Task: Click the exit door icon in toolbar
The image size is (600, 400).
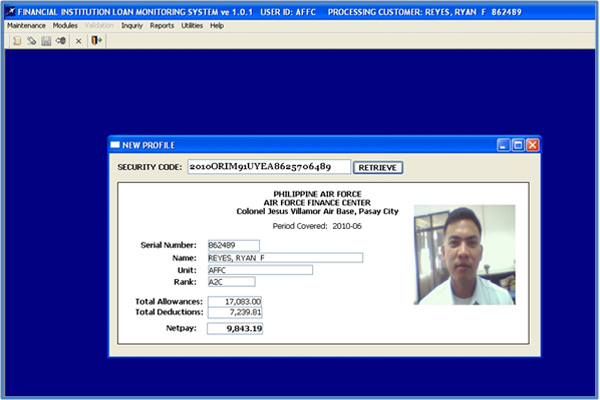Action: pyautogui.click(x=96, y=40)
